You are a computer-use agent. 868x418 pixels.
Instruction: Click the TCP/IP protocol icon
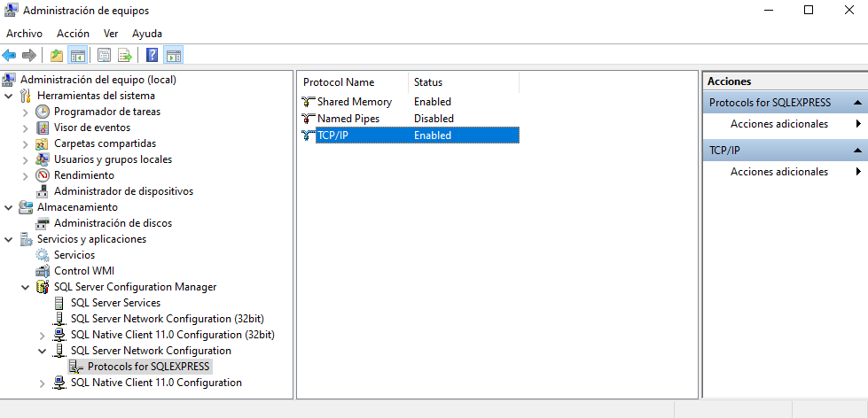[309, 135]
